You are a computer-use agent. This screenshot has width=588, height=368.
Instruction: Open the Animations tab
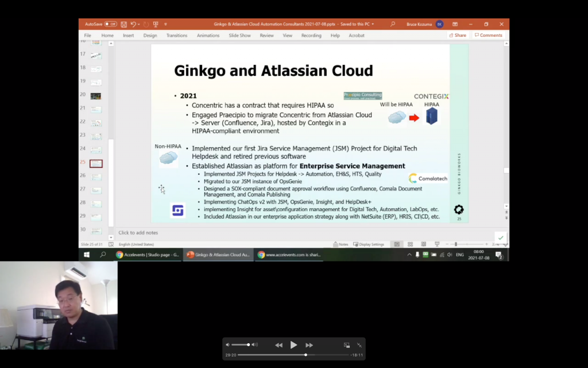point(208,35)
